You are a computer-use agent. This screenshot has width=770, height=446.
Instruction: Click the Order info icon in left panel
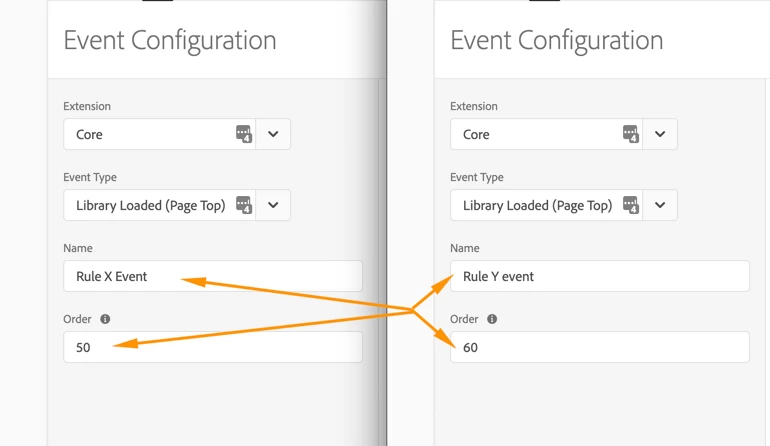point(105,319)
